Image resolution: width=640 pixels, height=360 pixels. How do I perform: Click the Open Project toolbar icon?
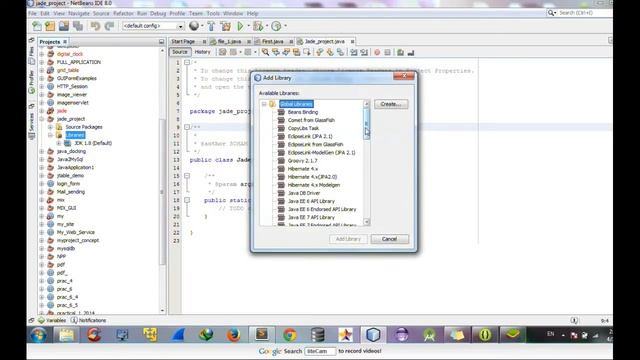coord(64,26)
